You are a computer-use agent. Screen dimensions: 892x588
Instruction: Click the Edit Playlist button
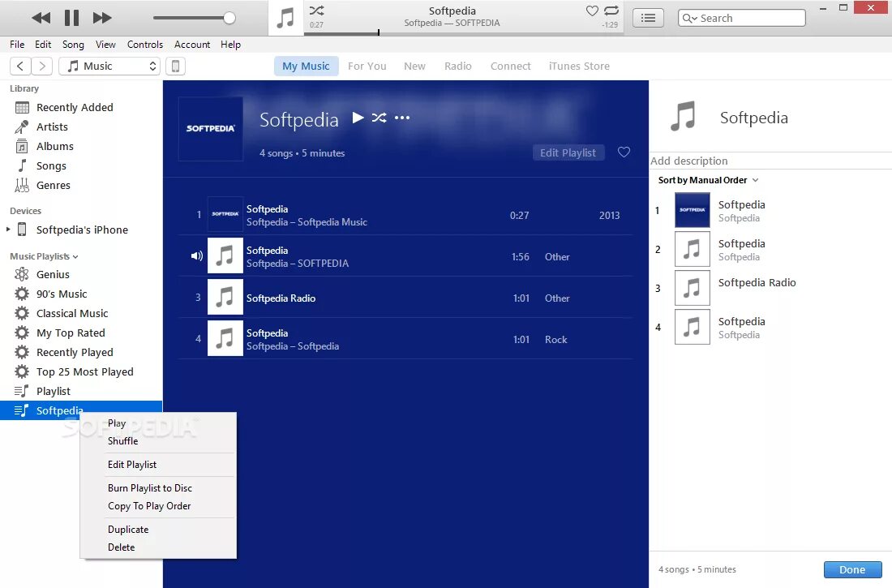(x=568, y=152)
